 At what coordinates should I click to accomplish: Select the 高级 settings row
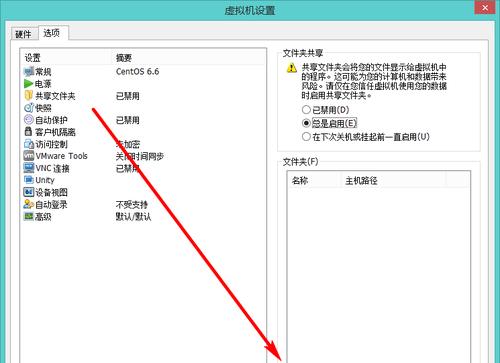click(143, 217)
